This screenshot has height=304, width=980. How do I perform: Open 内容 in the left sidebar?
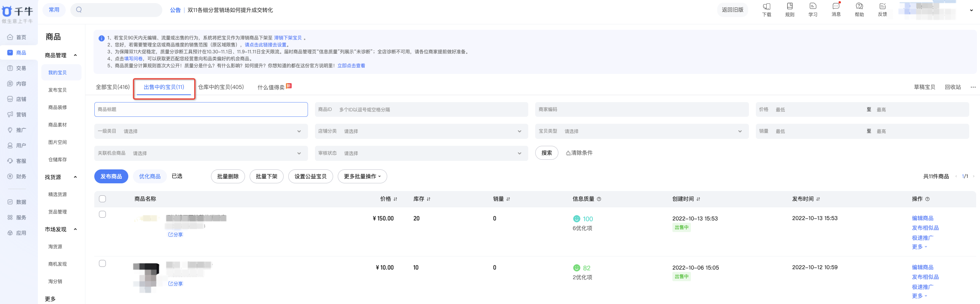coord(17,84)
